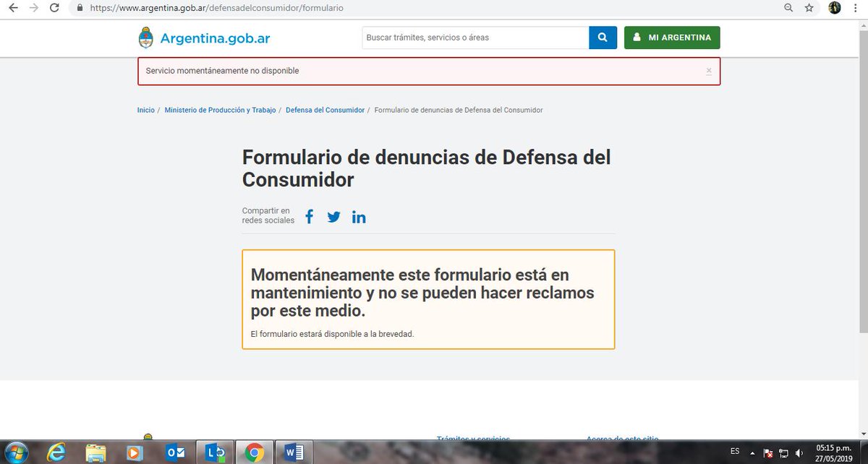The height and width of the screenshot is (464, 868).
Task: Share the page on LinkedIn
Action: (359, 216)
